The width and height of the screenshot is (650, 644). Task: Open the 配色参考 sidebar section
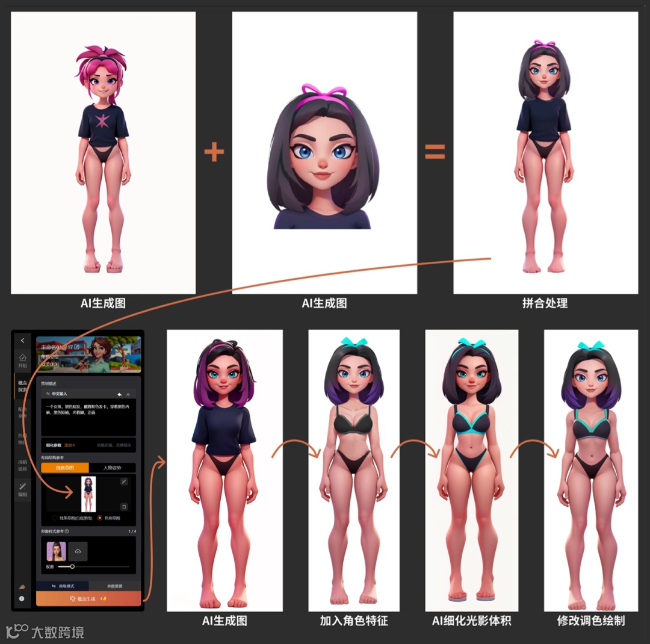coord(22,412)
